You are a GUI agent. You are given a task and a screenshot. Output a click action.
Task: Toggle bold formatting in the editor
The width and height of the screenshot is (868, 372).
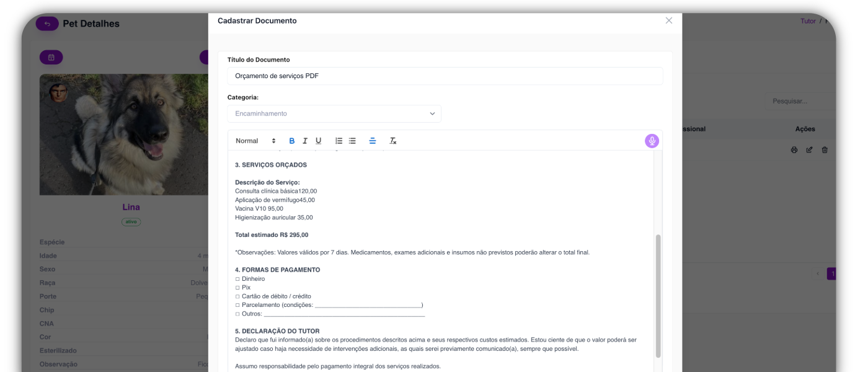click(292, 141)
